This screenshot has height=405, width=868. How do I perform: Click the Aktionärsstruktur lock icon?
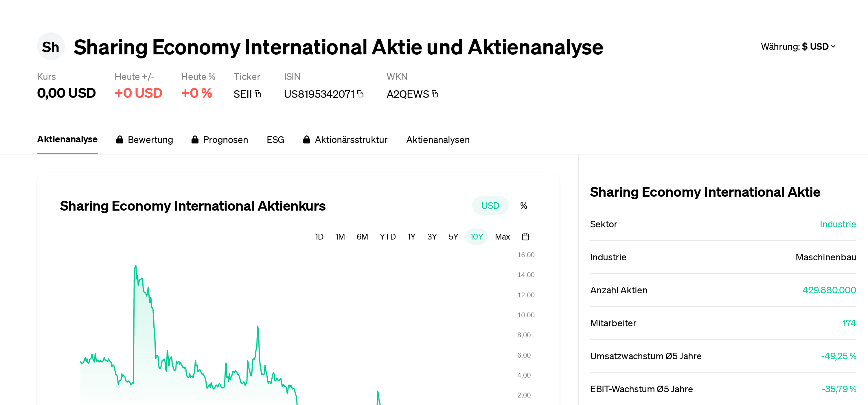pyautogui.click(x=306, y=139)
